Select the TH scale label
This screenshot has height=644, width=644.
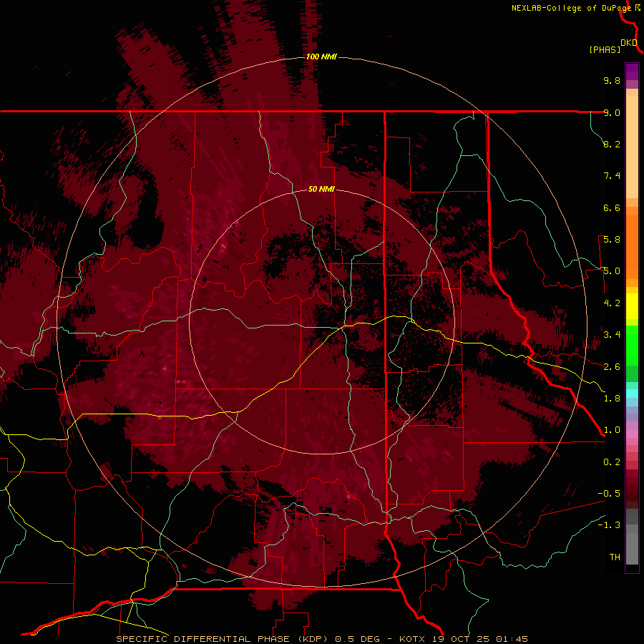click(615, 557)
